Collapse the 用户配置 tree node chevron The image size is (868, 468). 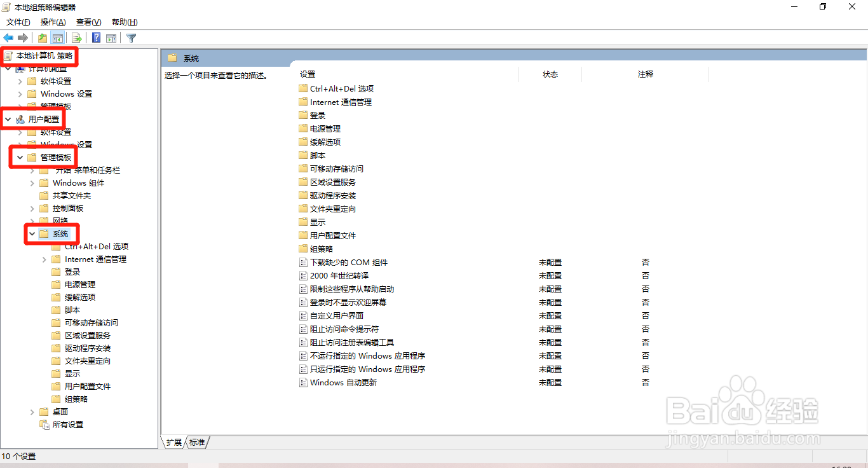click(8, 119)
